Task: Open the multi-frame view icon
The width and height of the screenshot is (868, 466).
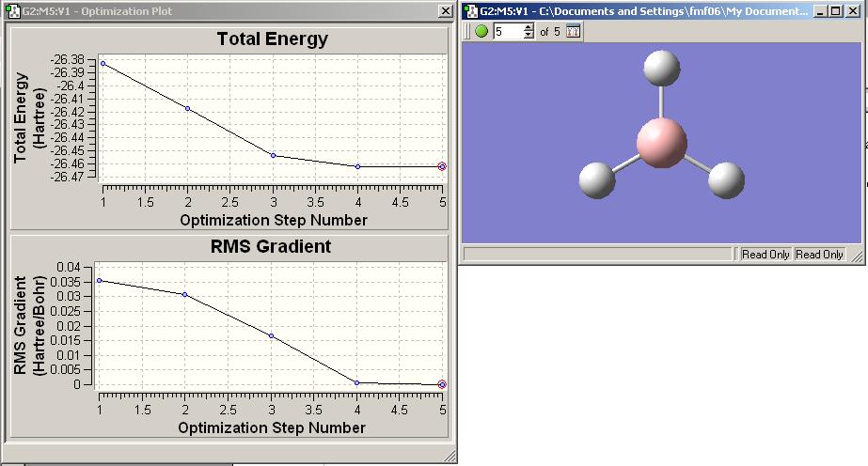Action: [x=573, y=32]
